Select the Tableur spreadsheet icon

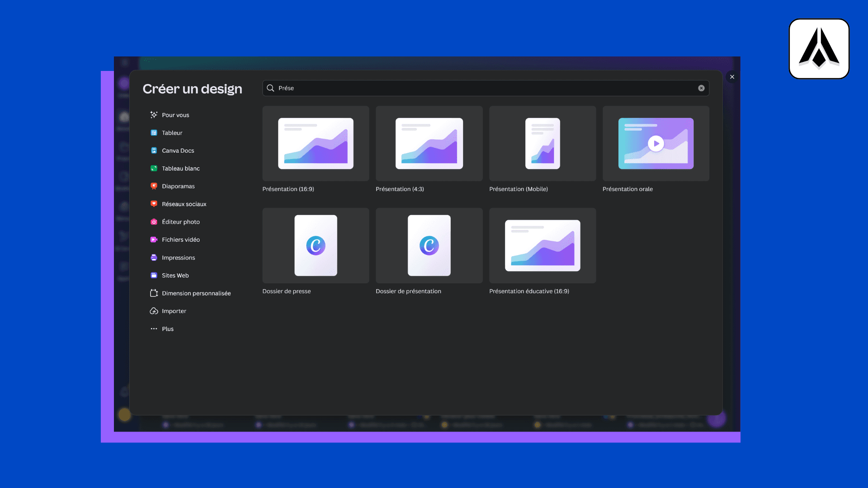pos(154,133)
